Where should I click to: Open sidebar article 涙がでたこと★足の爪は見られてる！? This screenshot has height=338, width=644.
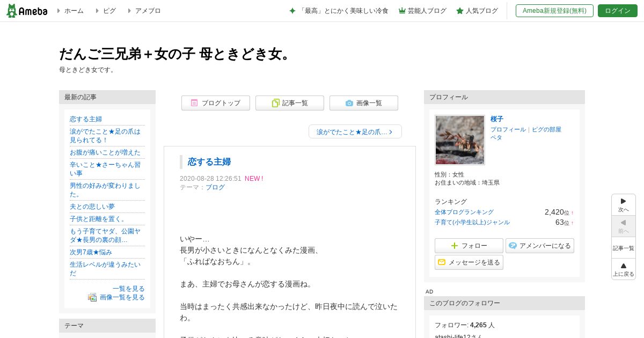pyautogui.click(x=105, y=136)
